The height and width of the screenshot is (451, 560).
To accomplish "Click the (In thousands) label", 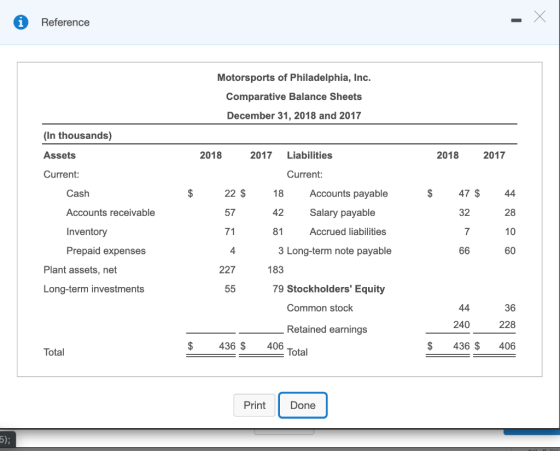I will pyautogui.click(x=78, y=136).
